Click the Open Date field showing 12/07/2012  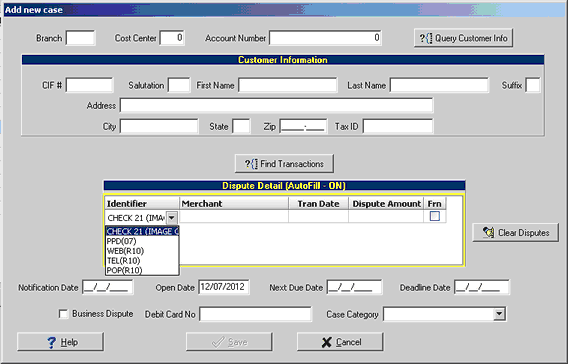click(x=224, y=287)
